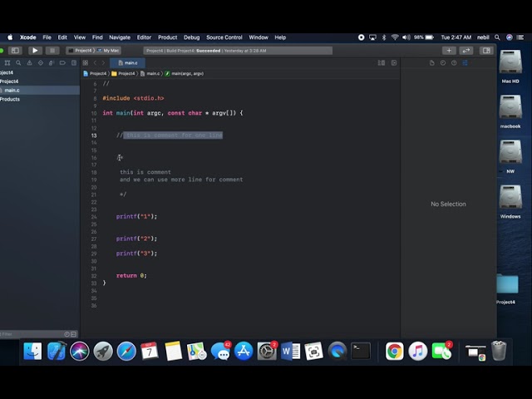Open Microsoft Word from the Dock

[290, 351]
